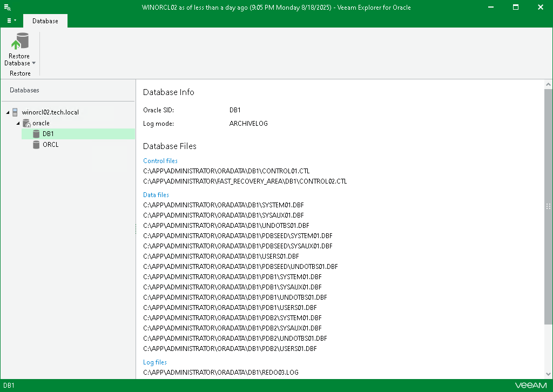Image resolution: width=553 pixels, height=392 pixels.
Task: Select the ORCL database in tree
Action: (x=50, y=145)
